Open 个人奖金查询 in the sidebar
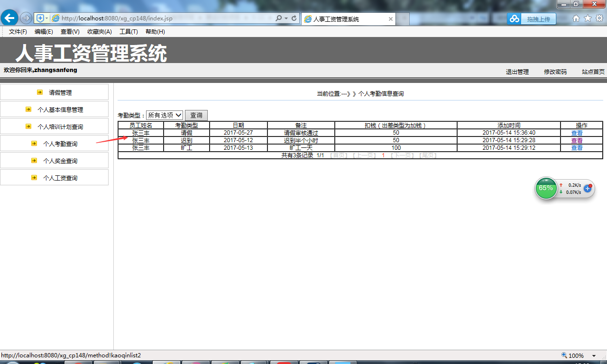 [60, 161]
